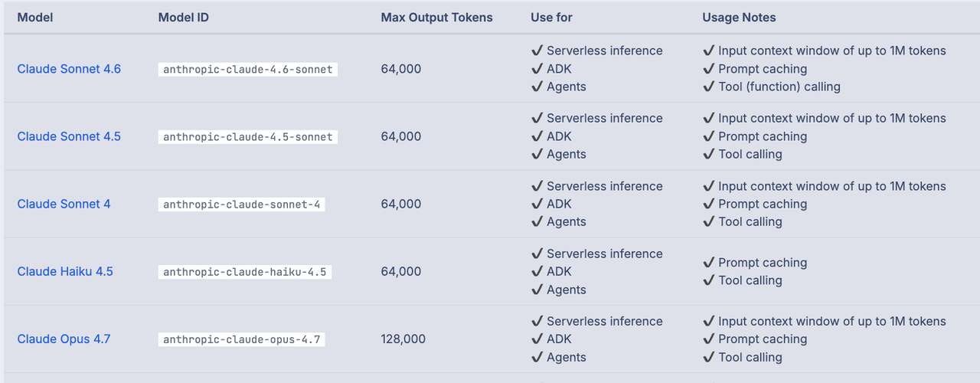Click the checkmark beside Tool (function) calling
This screenshot has width=980, height=383.
(708, 87)
